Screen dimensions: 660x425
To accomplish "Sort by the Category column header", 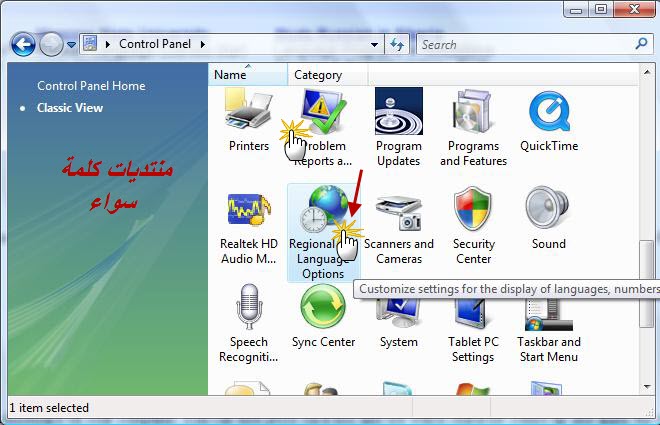I will tap(328, 74).
